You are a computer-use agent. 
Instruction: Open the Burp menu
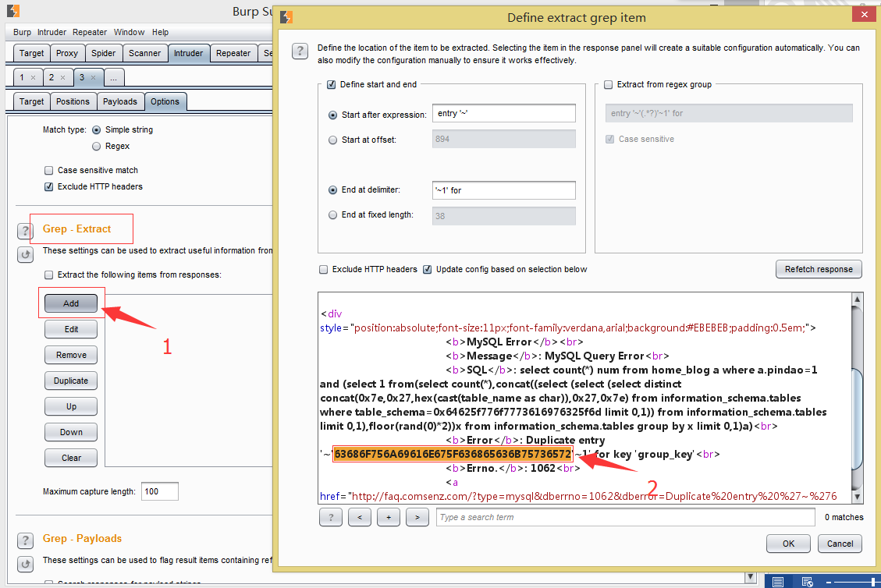tap(22, 32)
